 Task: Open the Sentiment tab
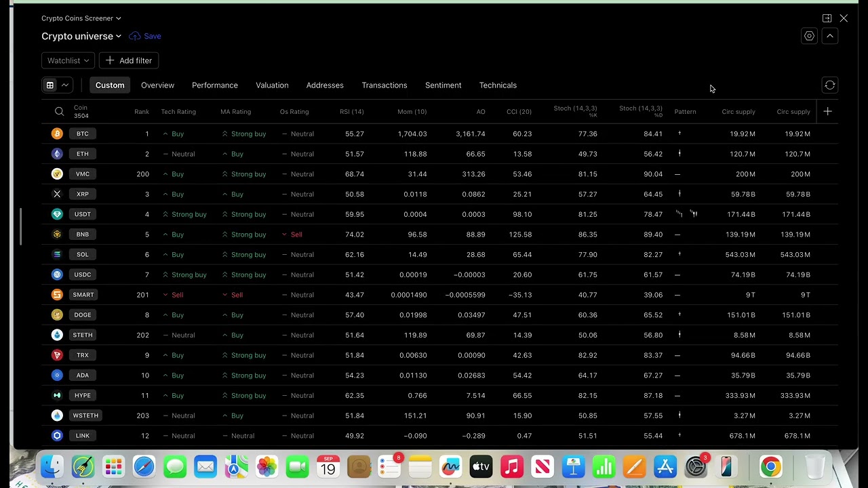tap(443, 85)
